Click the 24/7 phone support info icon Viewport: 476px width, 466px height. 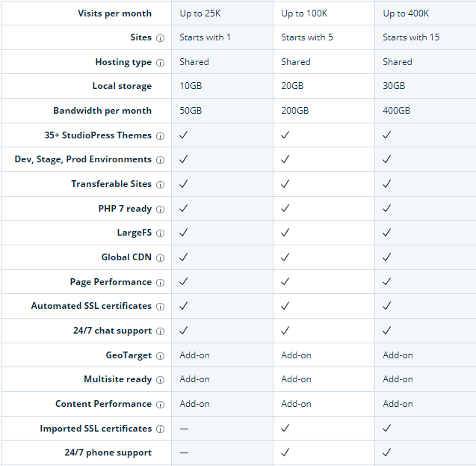(160, 453)
